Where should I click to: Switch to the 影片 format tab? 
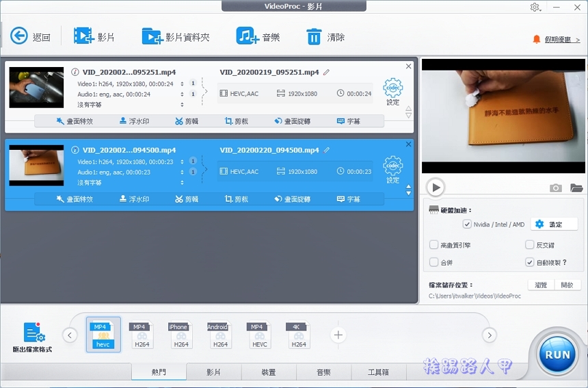tap(213, 372)
